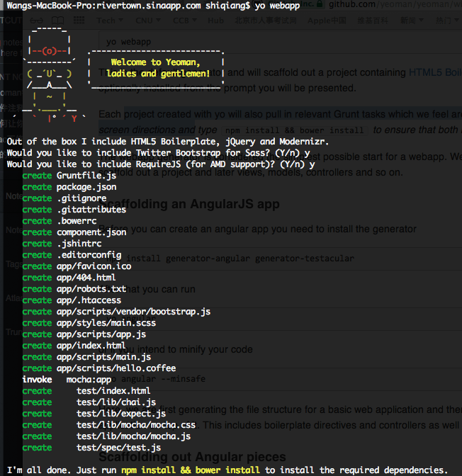Expand the CNU bookmarks folder
Viewport: 462px width, 476px height.
(x=147, y=21)
